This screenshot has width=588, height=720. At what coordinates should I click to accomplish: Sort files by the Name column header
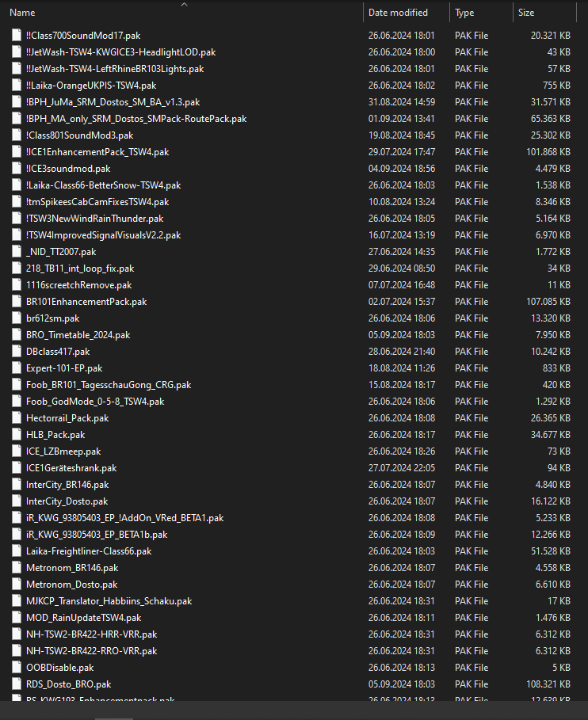(22, 13)
